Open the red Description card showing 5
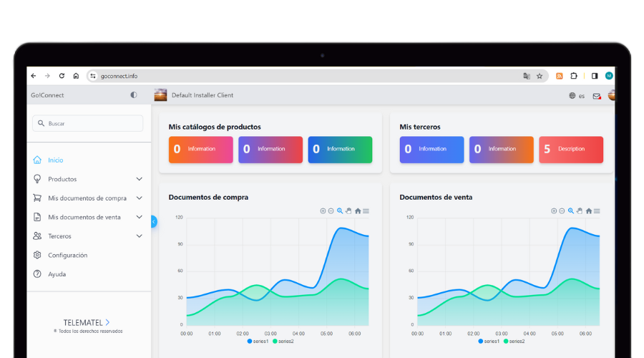Screen dimensions: 644x358 point(571,150)
